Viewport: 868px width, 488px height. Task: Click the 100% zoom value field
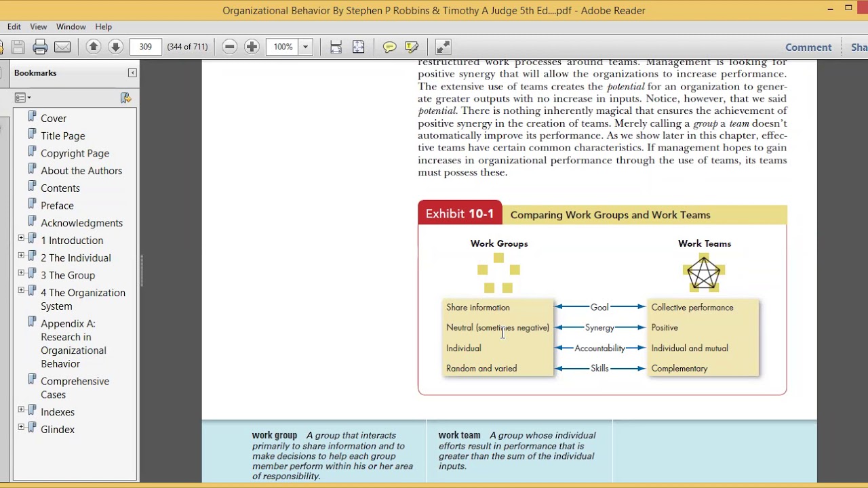[283, 47]
